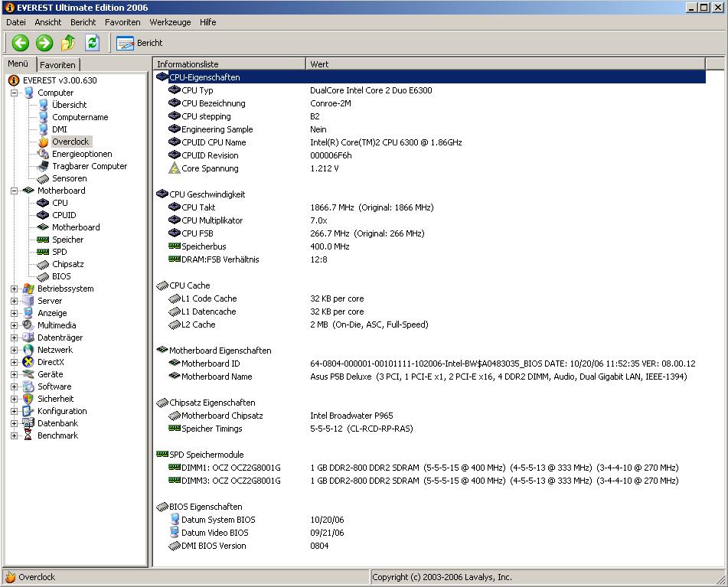Click the Netzwerk globe icon
The image size is (728, 587).
(x=28, y=350)
